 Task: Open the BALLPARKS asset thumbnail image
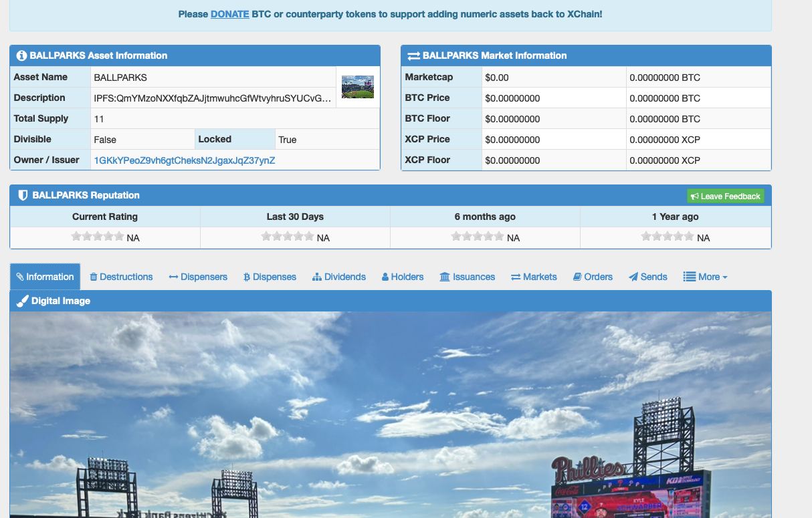tap(358, 87)
